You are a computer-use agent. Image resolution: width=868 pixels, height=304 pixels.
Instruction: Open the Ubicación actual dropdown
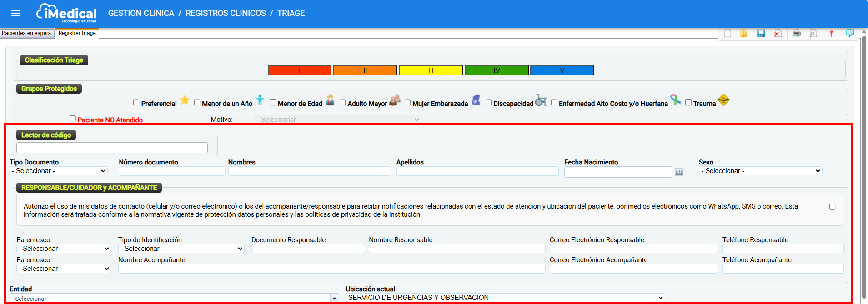505,298
